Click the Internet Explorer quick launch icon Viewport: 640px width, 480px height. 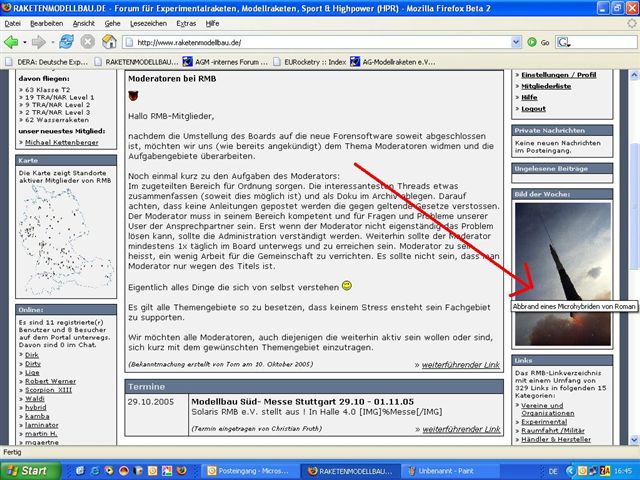click(94, 471)
